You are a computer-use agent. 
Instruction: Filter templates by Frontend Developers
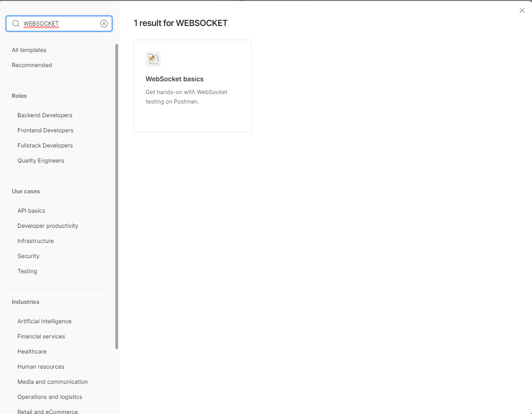[45, 130]
